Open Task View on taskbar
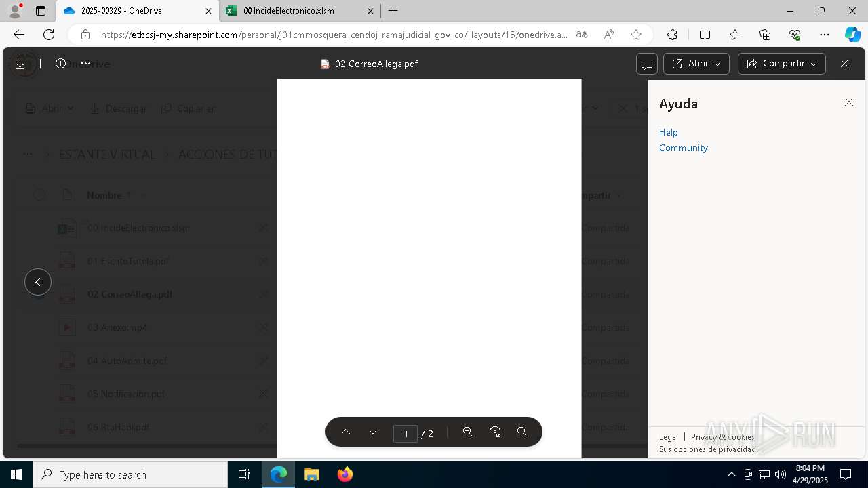The width and height of the screenshot is (868, 488). (244, 474)
